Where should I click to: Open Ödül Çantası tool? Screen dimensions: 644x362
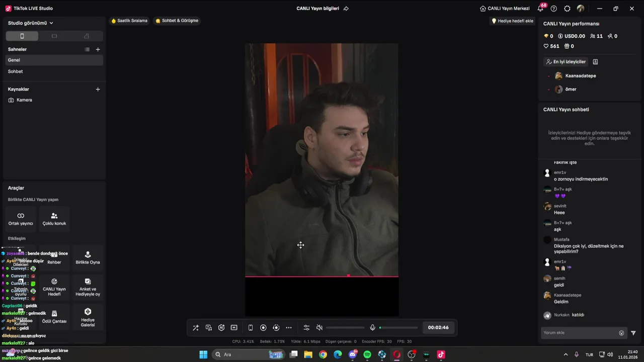(x=54, y=316)
